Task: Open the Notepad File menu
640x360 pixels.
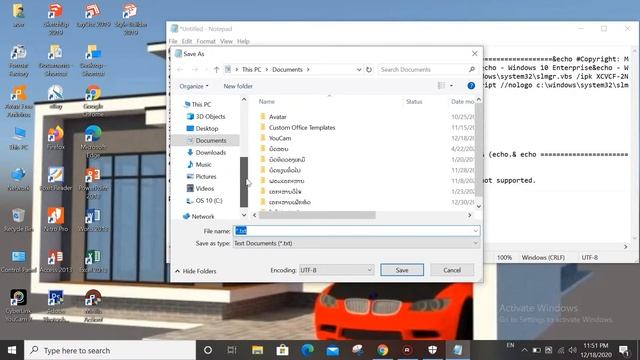Action: coord(173,41)
